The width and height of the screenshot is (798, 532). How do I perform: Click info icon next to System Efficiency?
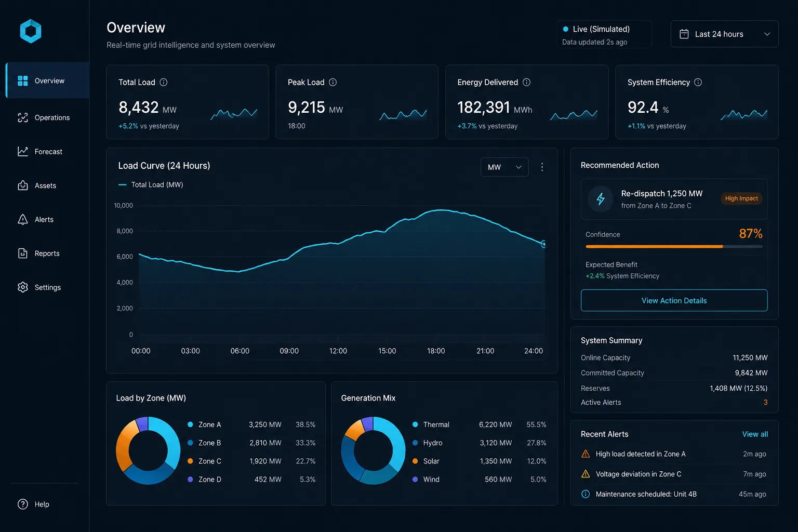tap(698, 82)
